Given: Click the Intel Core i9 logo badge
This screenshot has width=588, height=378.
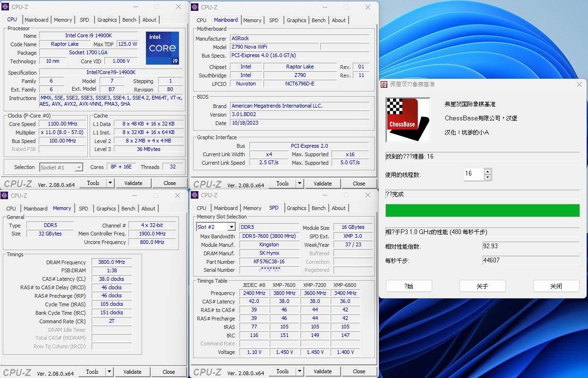Looking at the screenshot, I should 162,48.
